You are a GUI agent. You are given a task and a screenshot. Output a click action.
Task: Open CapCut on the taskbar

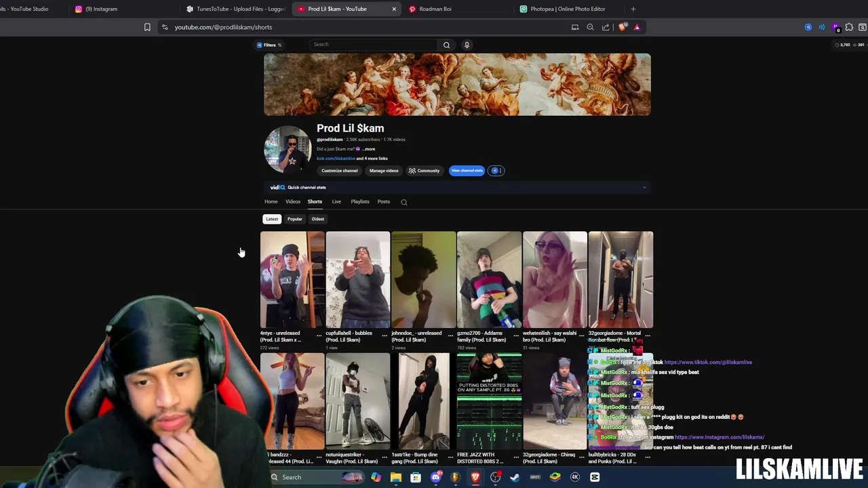click(x=595, y=477)
